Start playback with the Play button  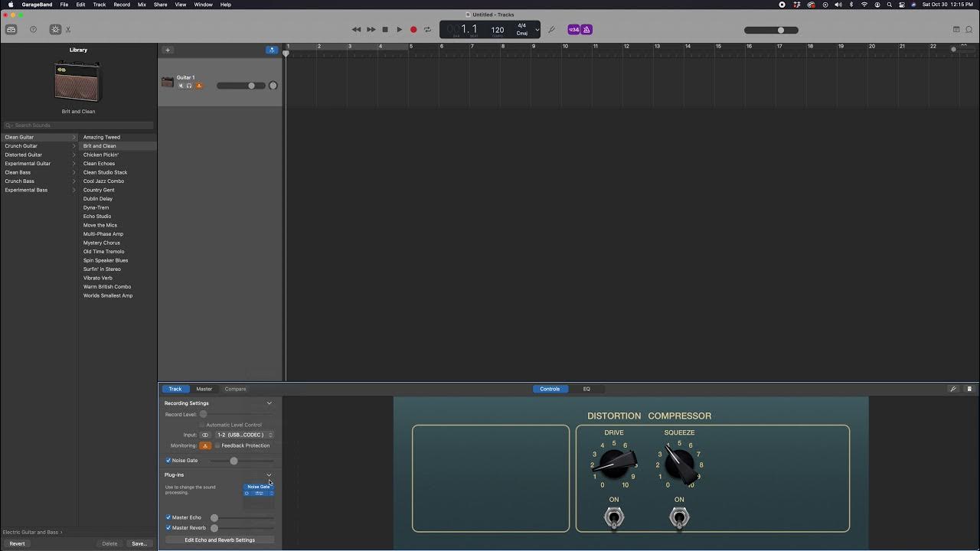pyautogui.click(x=399, y=30)
